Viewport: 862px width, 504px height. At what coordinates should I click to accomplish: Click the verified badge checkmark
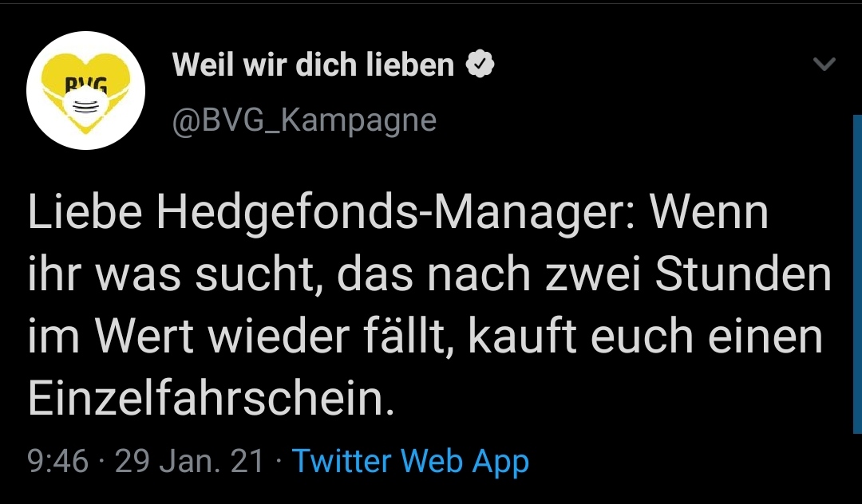point(480,65)
